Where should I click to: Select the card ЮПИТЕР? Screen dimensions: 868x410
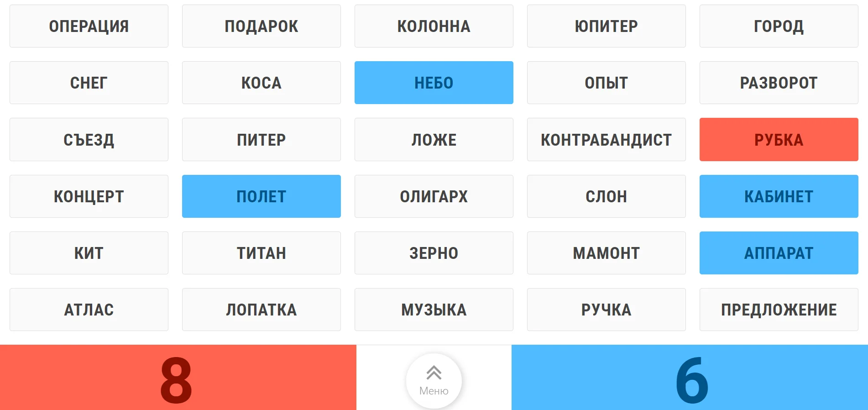(606, 26)
